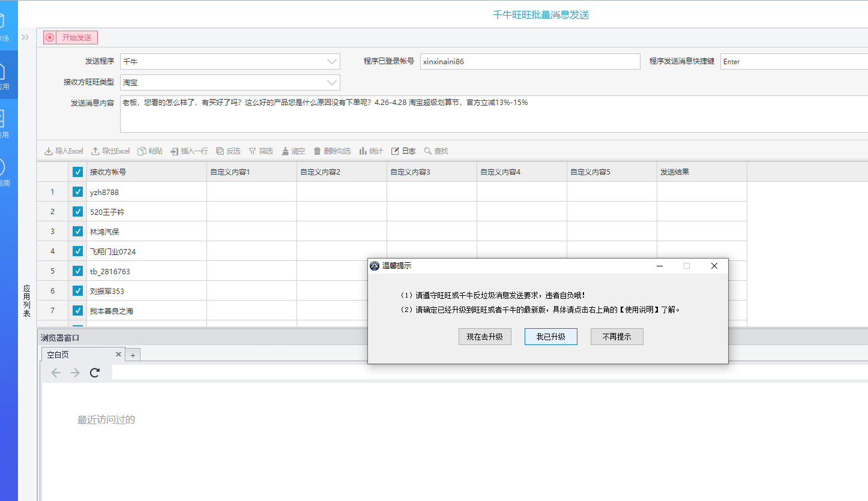Uncheck the checkbox for 飞翔门业0724
Viewport: 868px width, 501px height.
pos(77,251)
